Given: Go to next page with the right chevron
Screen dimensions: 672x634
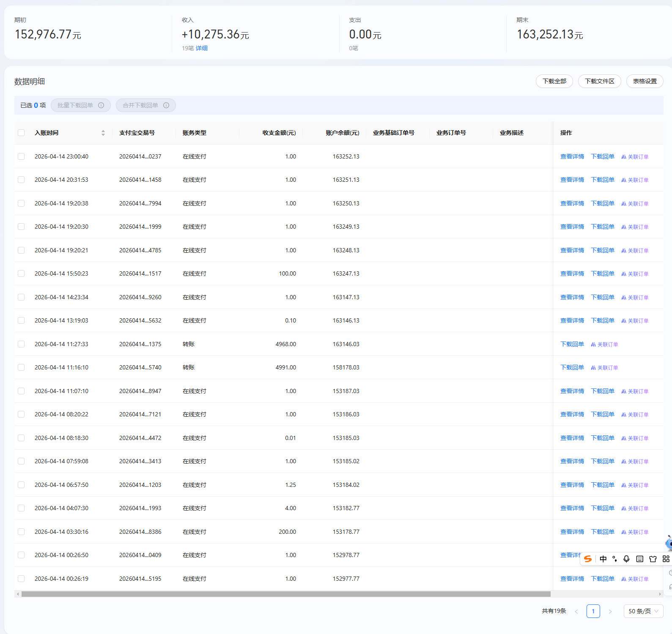Looking at the screenshot, I should [610, 611].
